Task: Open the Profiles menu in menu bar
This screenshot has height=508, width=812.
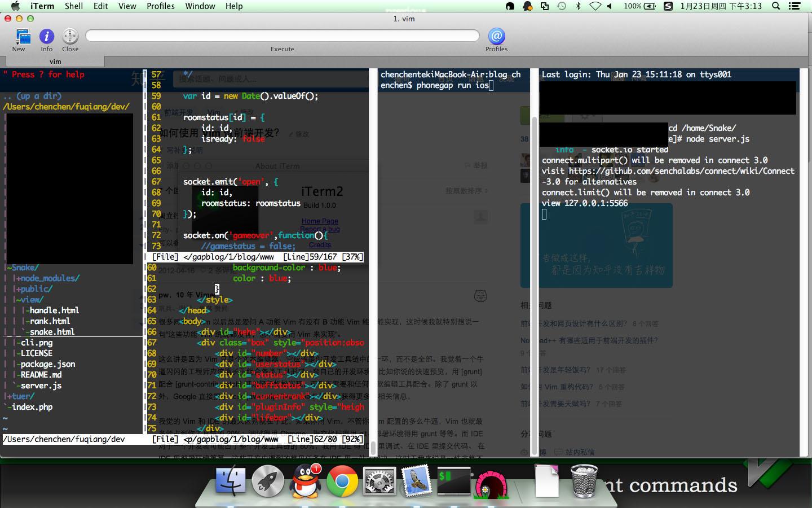Action: pyautogui.click(x=161, y=6)
